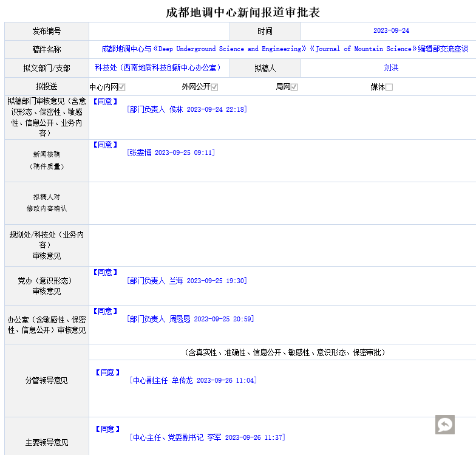Click the empty 发布编号 field
The image size is (476, 455).
coord(159,31)
